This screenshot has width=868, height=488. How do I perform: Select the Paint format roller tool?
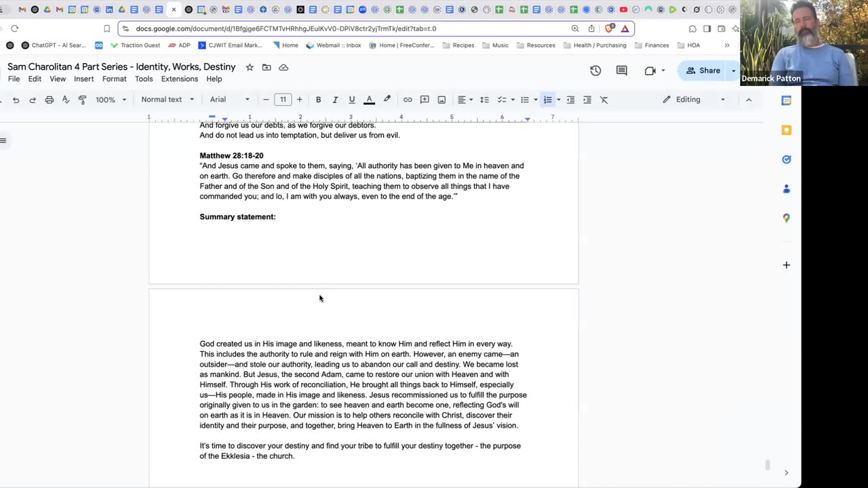pyautogui.click(x=82, y=100)
